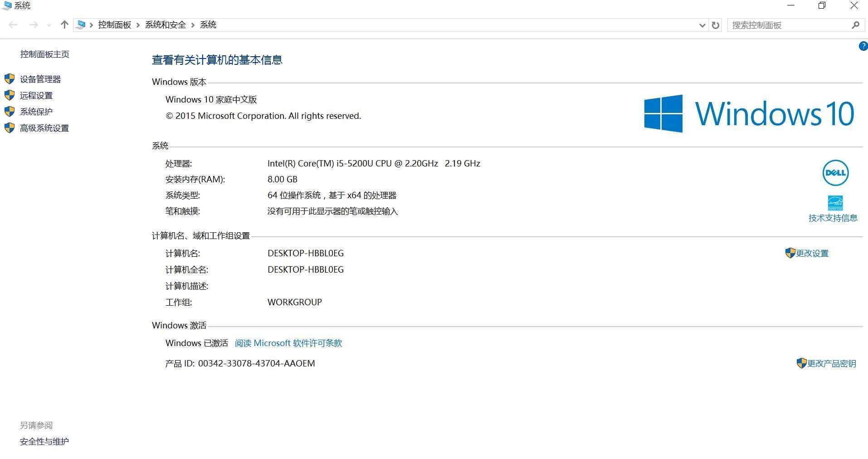Click the shield icon beside 远程设置

tap(10, 95)
